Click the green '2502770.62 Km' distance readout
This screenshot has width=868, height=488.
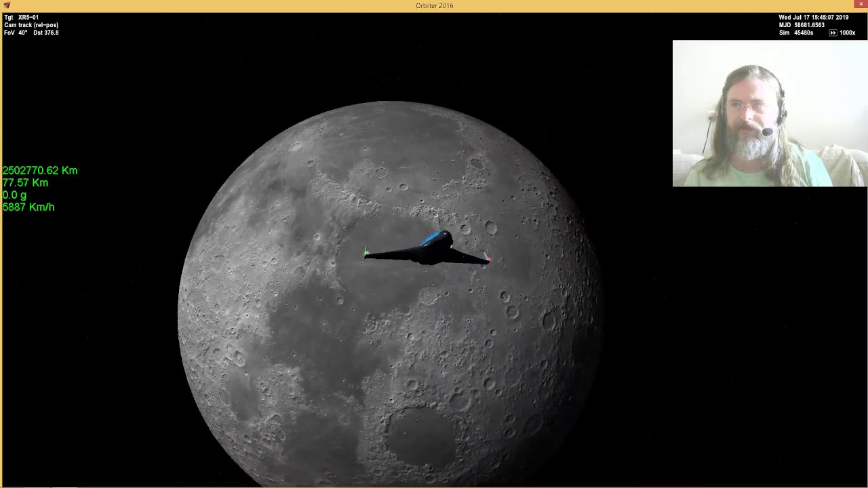tap(40, 171)
